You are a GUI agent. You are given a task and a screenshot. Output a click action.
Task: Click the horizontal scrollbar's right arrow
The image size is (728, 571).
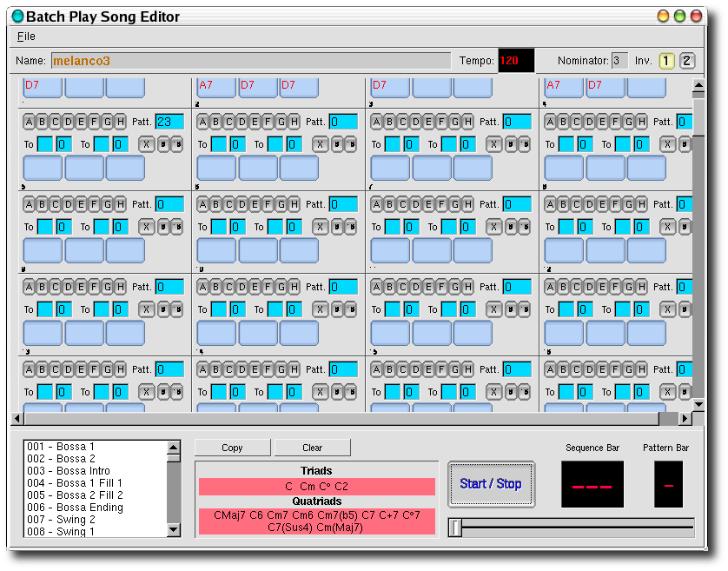click(x=685, y=419)
